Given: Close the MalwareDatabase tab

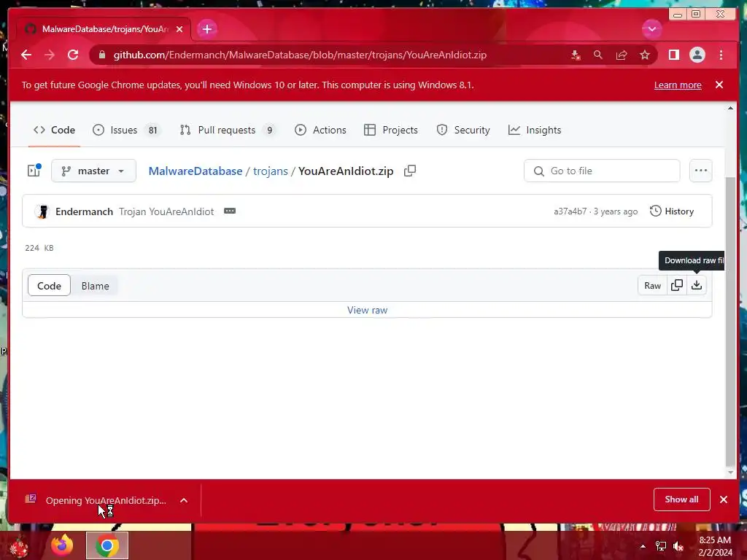Looking at the screenshot, I should (x=179, y=29).
